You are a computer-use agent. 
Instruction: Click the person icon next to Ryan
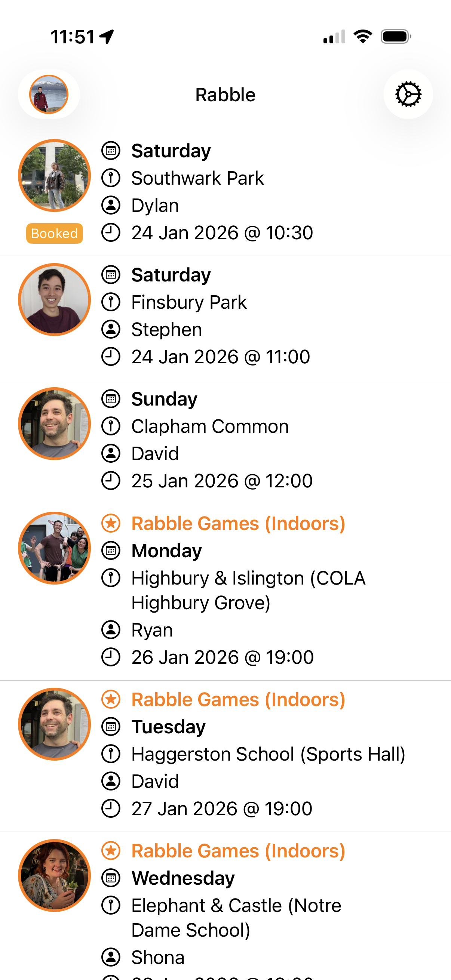(111, 630)
